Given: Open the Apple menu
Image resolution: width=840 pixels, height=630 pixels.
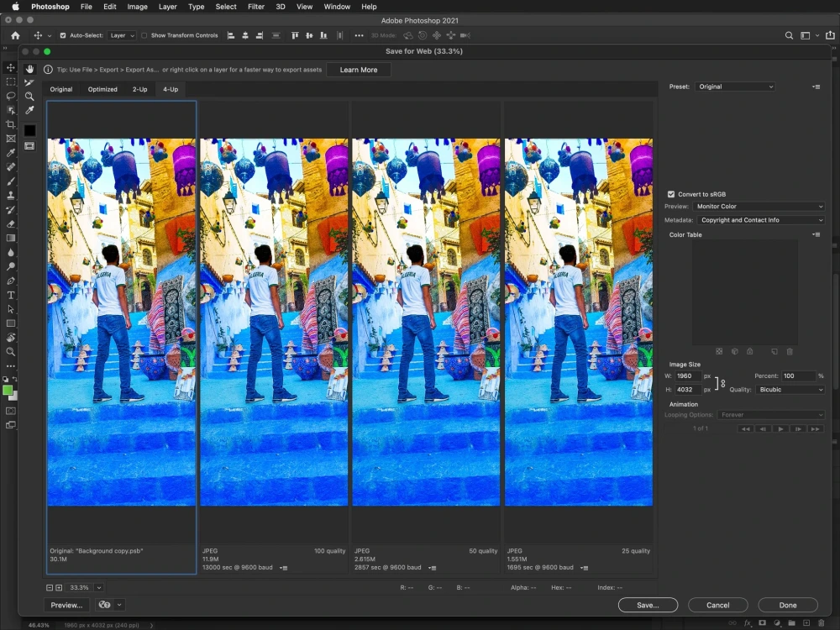Looking at the screenshot, I should pos(15,7).
